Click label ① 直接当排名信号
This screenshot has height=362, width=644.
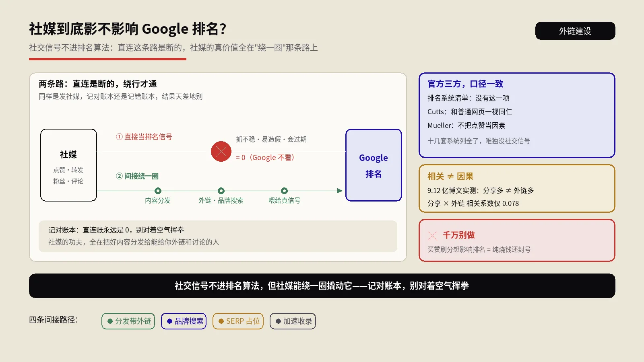[x=144, y=137]
